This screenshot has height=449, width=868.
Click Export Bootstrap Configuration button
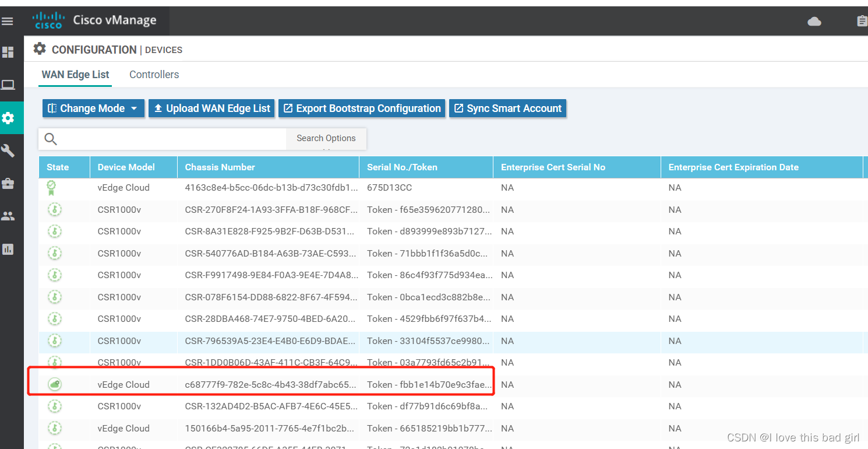click(362, 108)
